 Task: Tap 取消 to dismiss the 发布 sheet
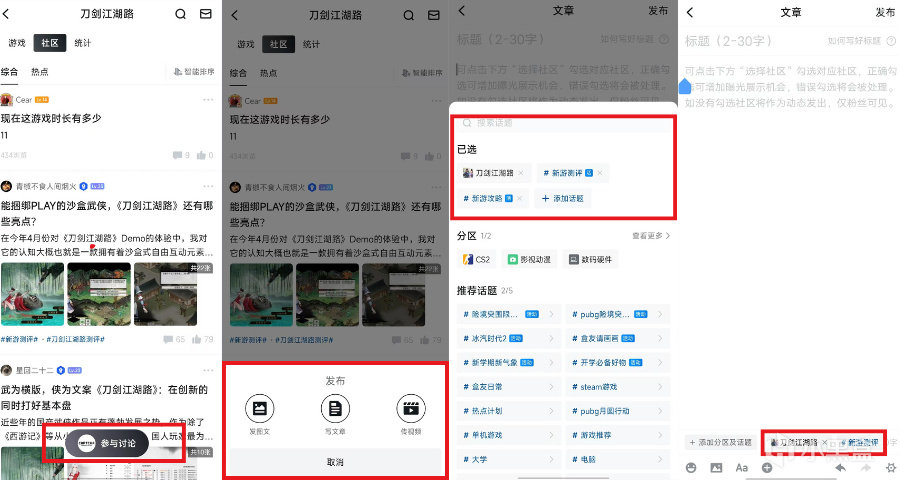[335, 462]
